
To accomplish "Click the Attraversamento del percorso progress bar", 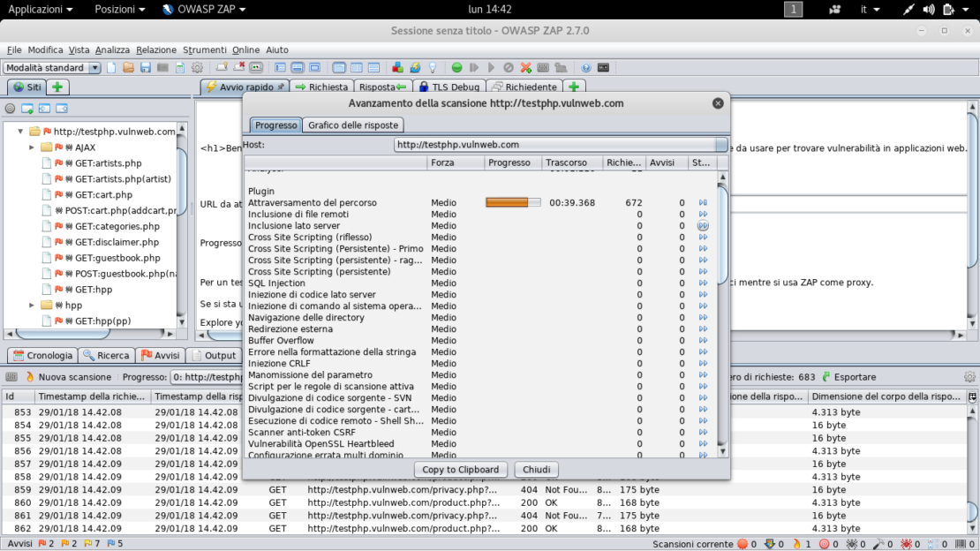I will click(513, 203).
